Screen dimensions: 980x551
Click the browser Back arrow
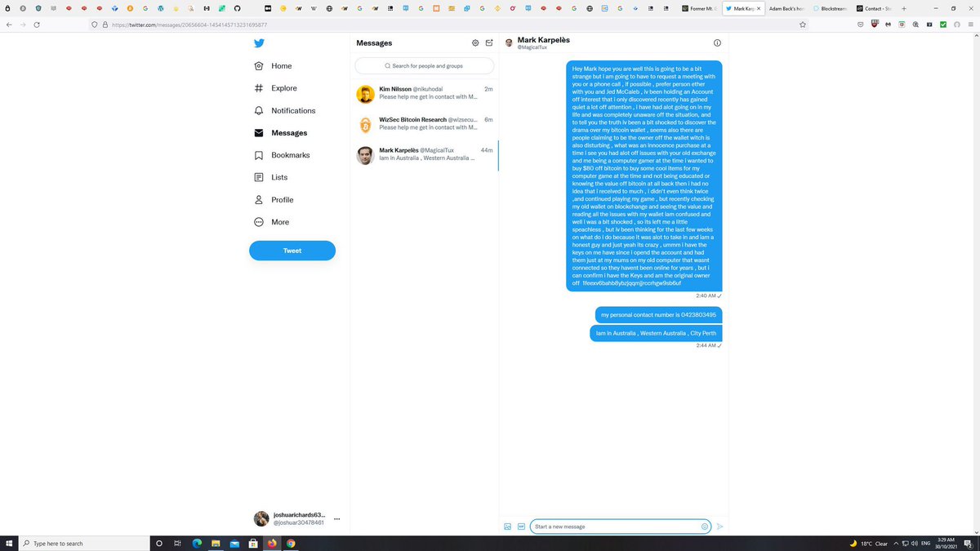click(x=9, y=24)
